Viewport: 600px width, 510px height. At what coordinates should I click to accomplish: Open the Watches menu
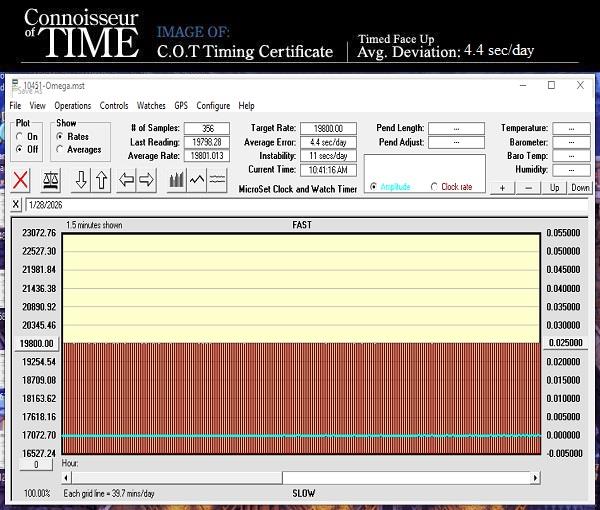click(x=151, y=106)
